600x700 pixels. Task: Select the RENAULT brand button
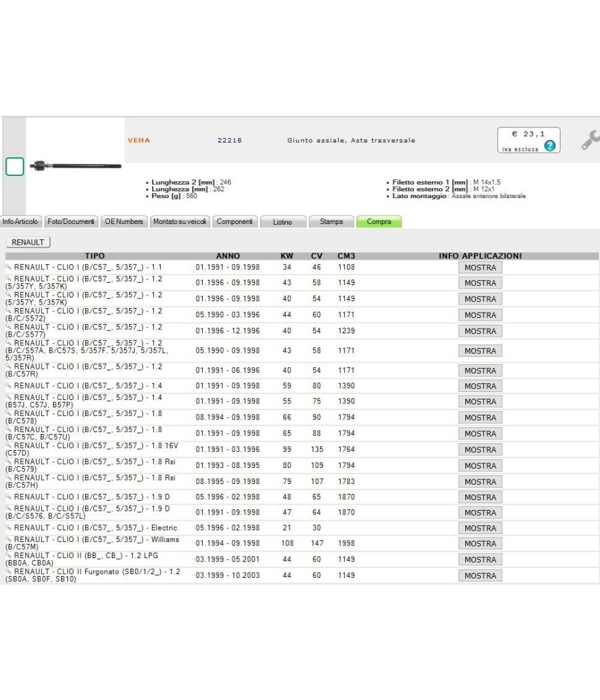tap(28, 242)
